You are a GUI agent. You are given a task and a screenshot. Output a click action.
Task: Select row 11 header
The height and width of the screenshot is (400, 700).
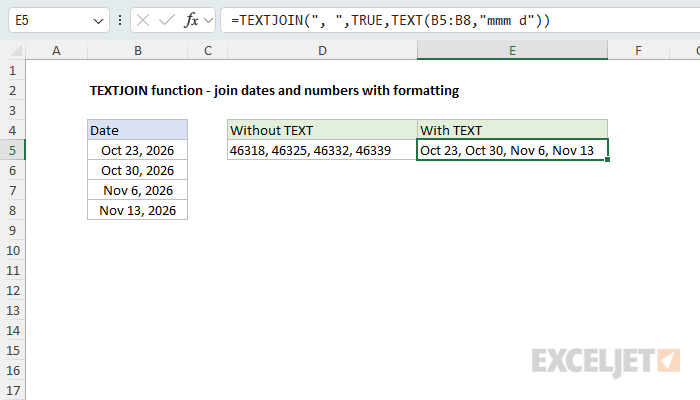coord(12,271)
